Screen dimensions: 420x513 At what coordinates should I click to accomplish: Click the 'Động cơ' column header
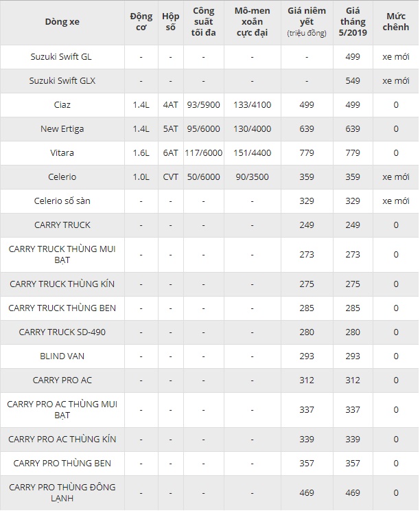point(141,22)
